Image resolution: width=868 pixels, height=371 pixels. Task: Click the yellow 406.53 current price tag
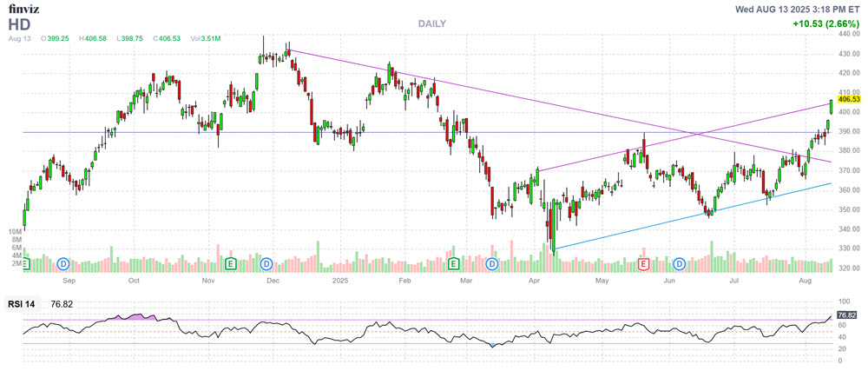point(849,100)
